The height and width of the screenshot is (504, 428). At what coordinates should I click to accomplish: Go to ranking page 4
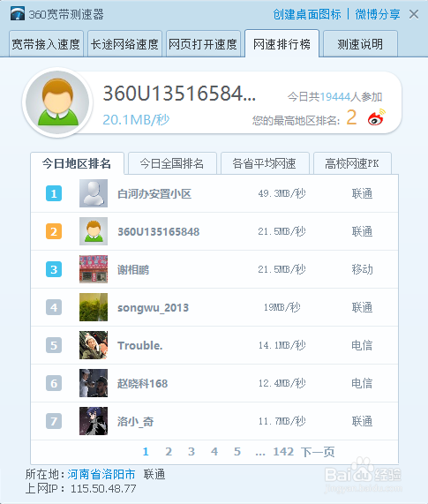pos(214,452)
